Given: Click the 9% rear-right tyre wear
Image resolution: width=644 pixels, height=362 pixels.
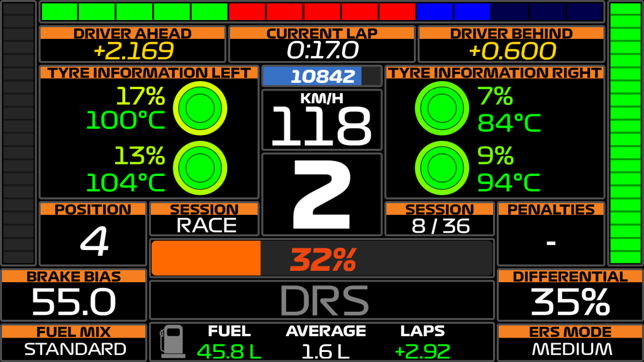Looking at the screenshot, I should (x=496, y=156).
